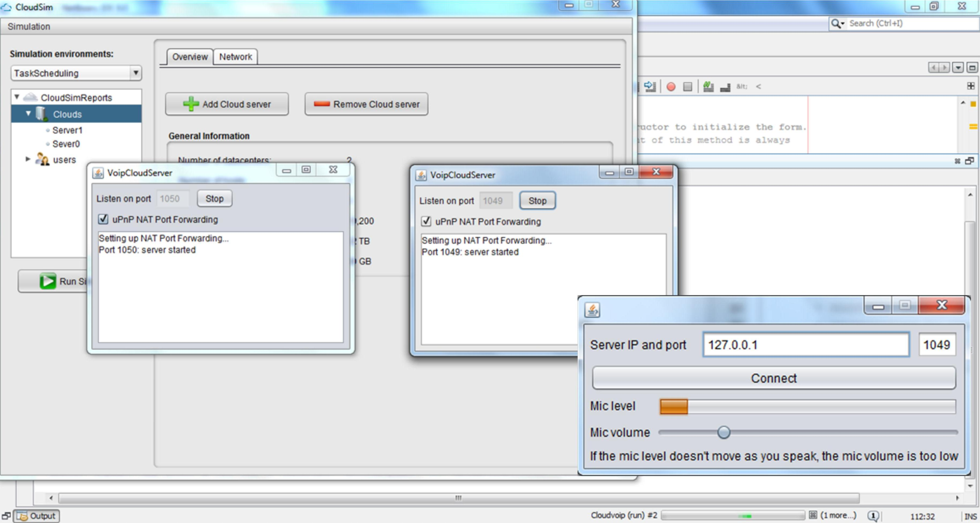Select the TaskScheduling environment dropdown

click(73, 73)
